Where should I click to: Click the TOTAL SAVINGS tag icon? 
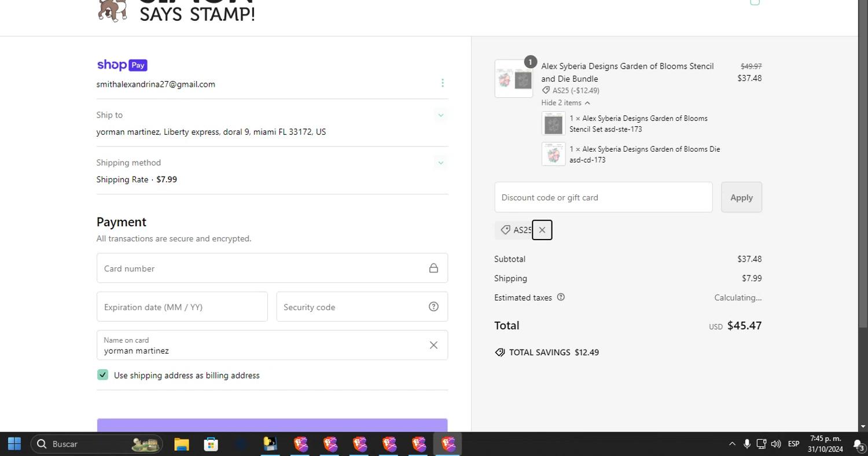[500, 352]
